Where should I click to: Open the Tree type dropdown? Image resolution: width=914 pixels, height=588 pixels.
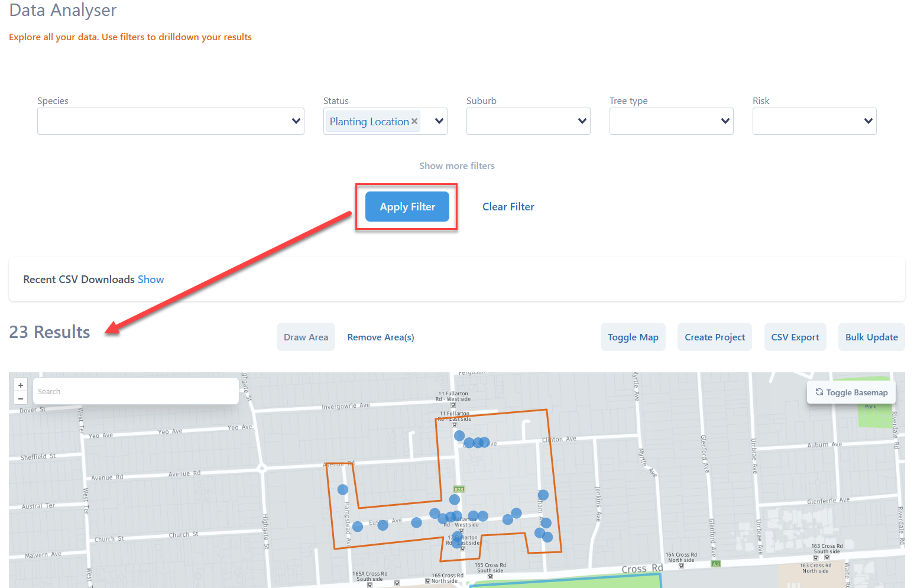click(x=671, y=121)
